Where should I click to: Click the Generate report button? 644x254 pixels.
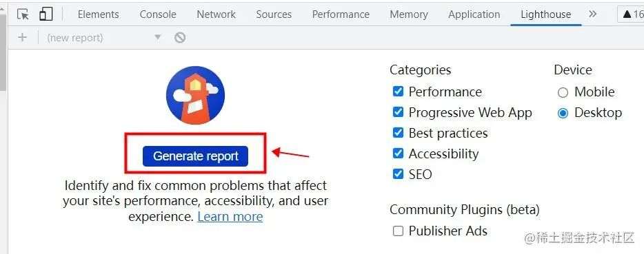tap(196, 156)
